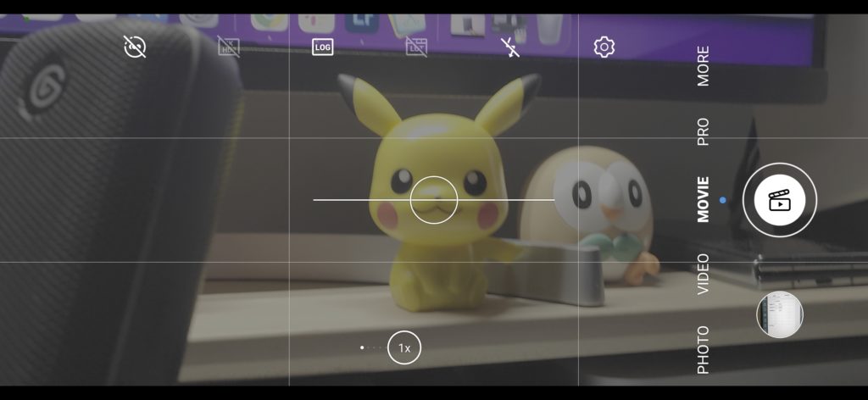This screenshot has height=400, width=868.
Task: Tap the LOG profile icon
Action: pyautogui.click(x=322, y=47)
